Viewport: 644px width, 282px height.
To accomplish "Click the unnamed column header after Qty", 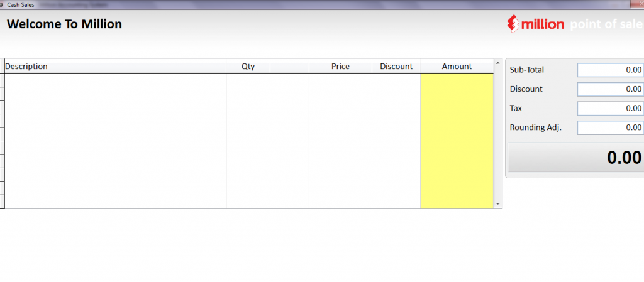I will click(x=289, y=67).
